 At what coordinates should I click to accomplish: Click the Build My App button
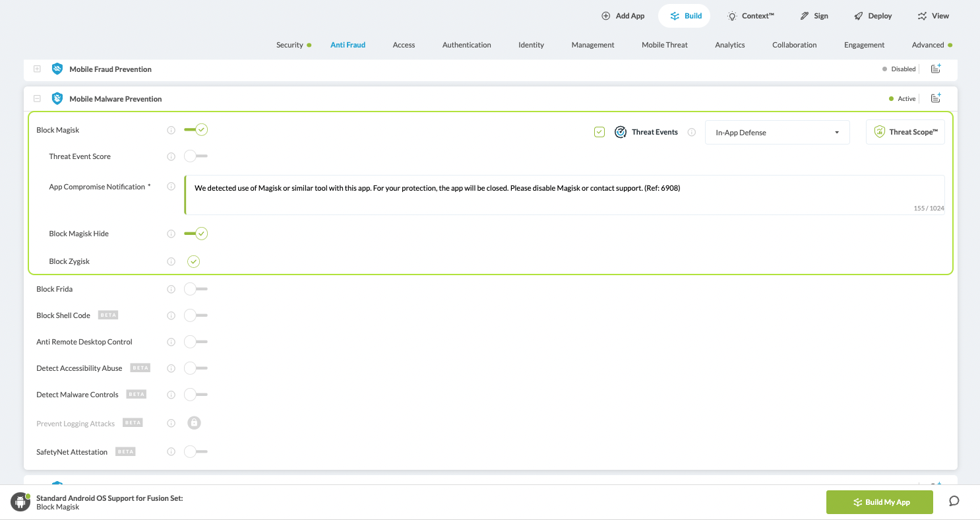[x=879, y=502]
